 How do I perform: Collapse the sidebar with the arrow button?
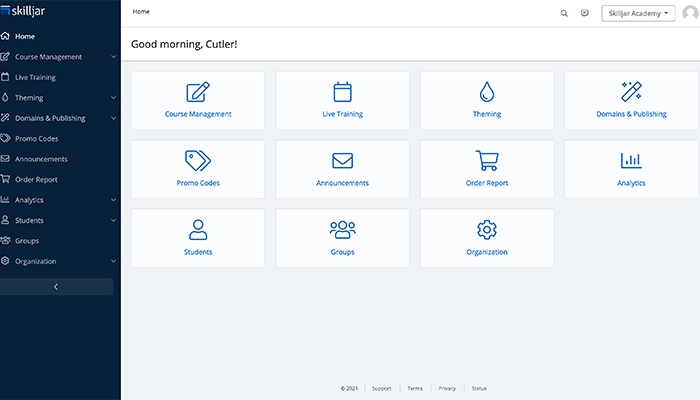(x=56, y=287)
